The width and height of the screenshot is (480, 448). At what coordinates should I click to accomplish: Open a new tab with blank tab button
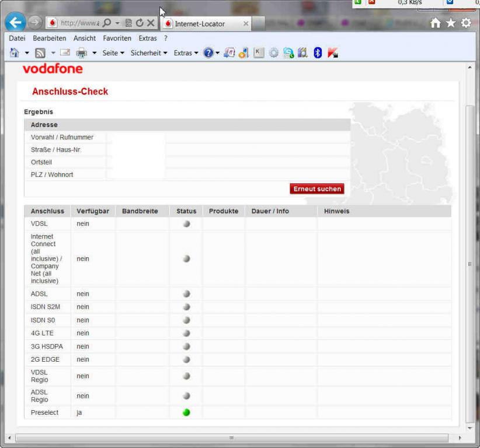click(x=258, y=23)
